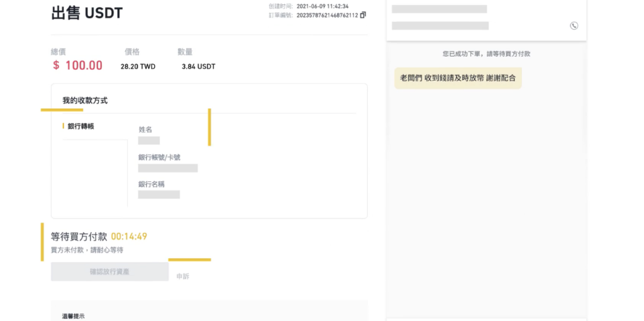Image resolution: width=644 pixels, height=321 pixels.
Task: Click the 溫馨提示 section heading
Action: click(74, 317)
